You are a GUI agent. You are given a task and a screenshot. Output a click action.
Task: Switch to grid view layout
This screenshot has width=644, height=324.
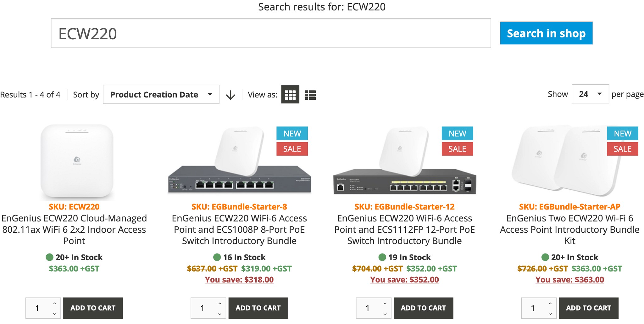pyautogui.click(x=290, y=95)
